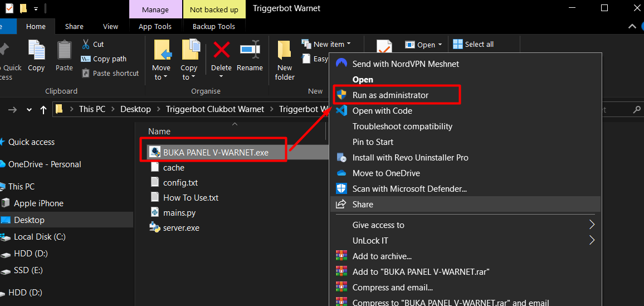
Task: Choose Open with Code in context menu
Action: [x=382, y=111]
